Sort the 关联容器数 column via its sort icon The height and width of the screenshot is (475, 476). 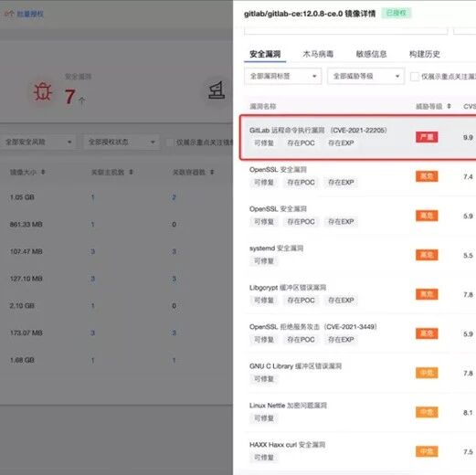pos(212,172)
